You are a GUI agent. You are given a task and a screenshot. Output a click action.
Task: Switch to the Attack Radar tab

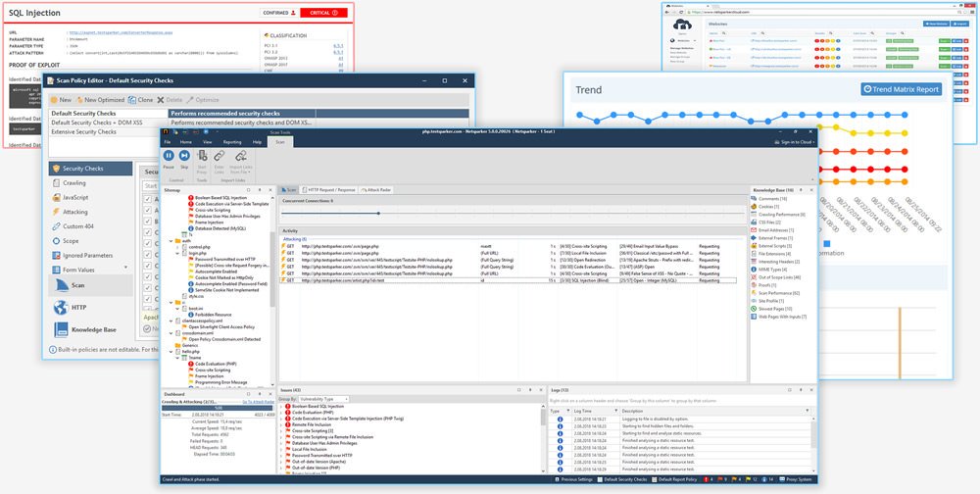[x=376, y=189]
